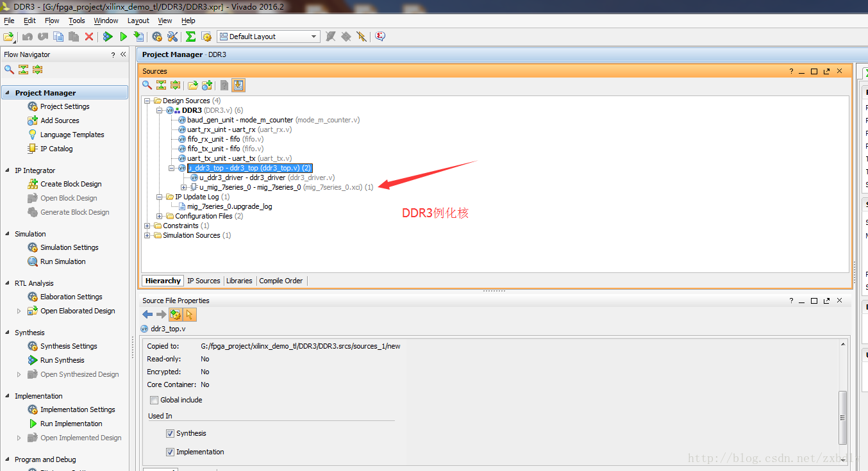Click the Open Project toolbar icon
868x471 pixels.
8,37
